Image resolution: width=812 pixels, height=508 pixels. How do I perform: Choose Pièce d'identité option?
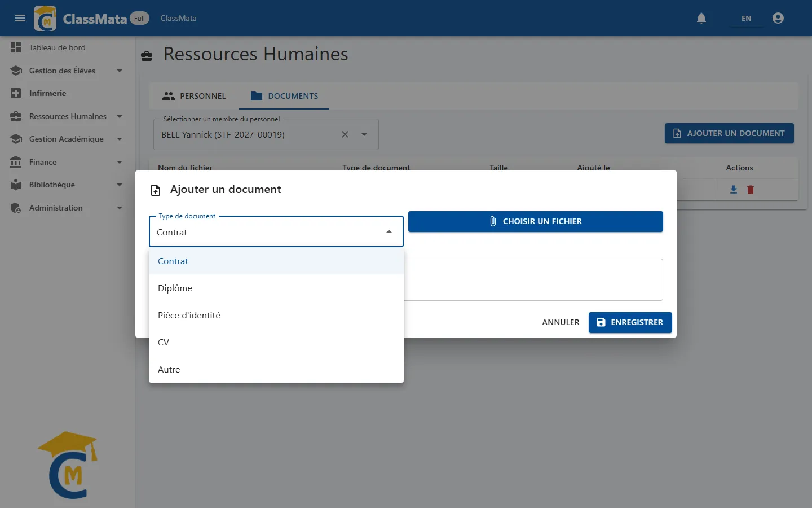(276, 315)
